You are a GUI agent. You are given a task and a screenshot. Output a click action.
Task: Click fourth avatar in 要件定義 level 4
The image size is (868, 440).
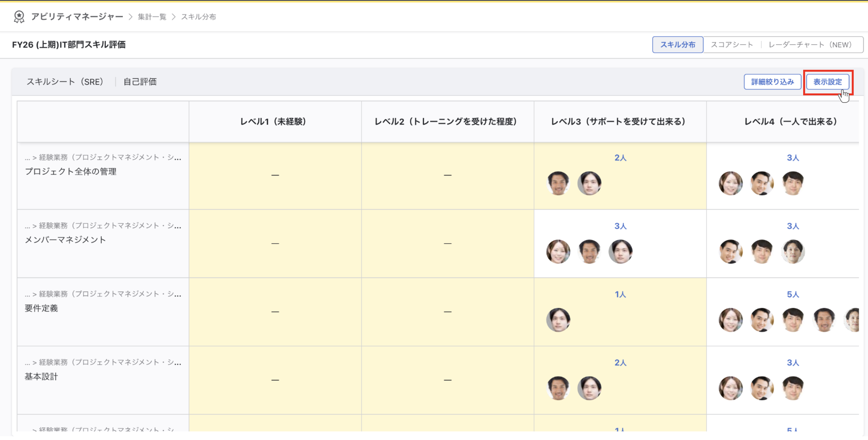point(824,320)
